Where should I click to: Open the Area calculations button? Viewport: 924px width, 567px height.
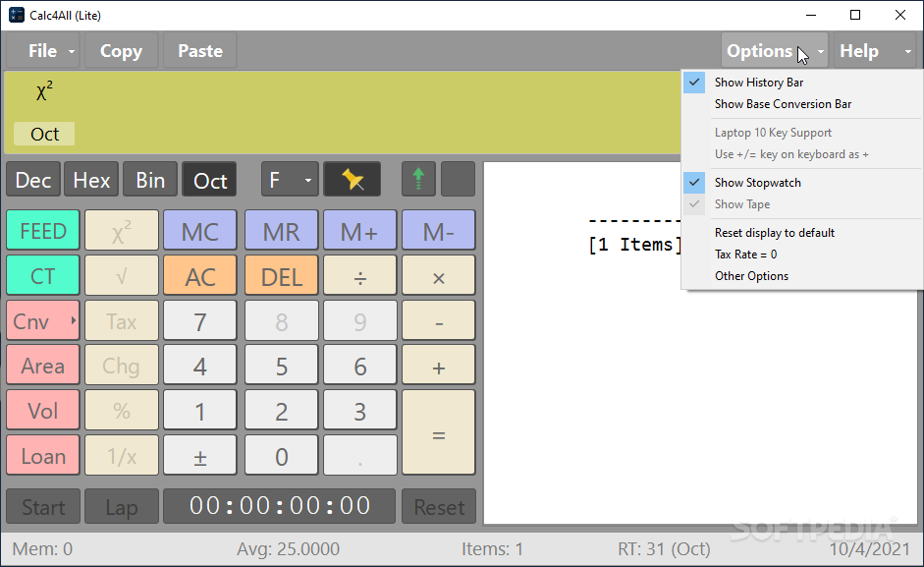click(x=43, y=366)
